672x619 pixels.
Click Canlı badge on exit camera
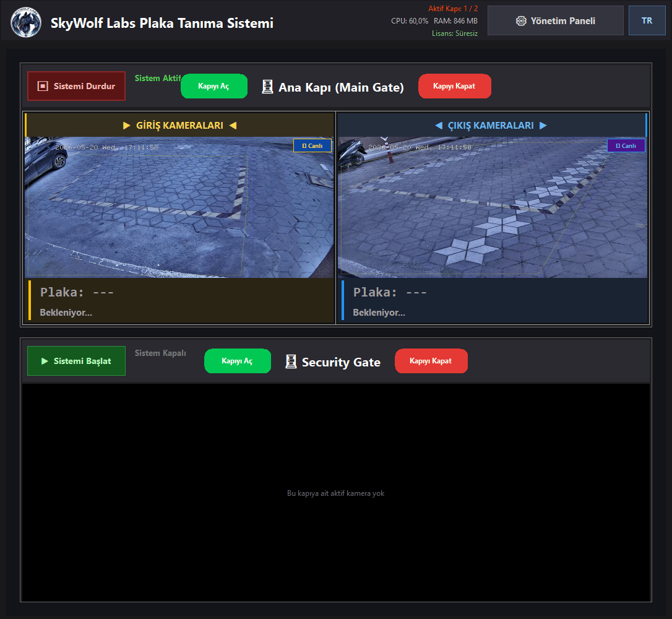(x=626, y=145)
